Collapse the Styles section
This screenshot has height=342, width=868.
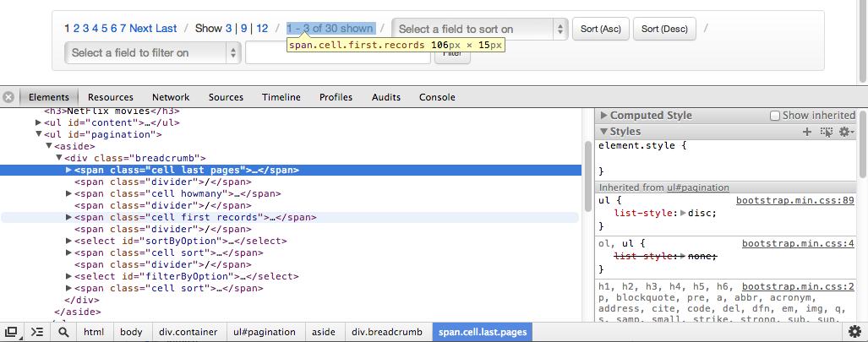tap(603, 132)
